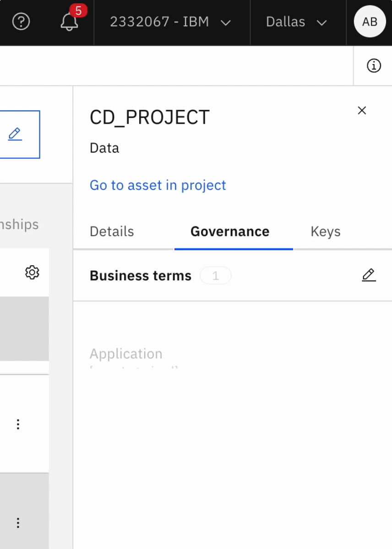Open the help menu
Screen dimensions: 392x549
[21, 22]
